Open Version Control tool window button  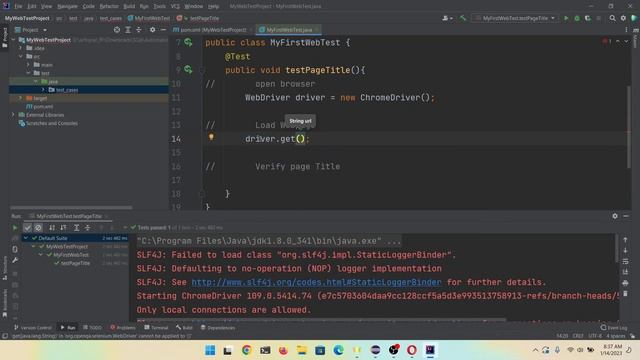[33, 327]
